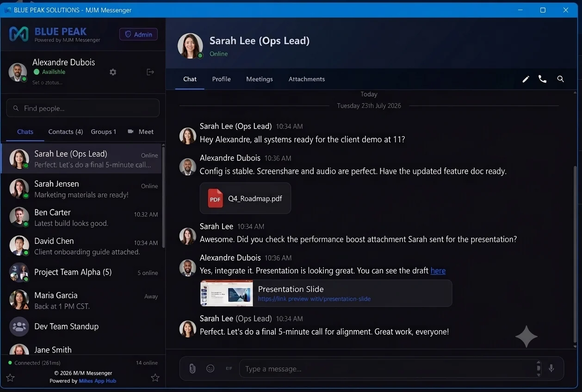Open the Attachments tab
Screen dimensions: 582x392
(307, 79)
